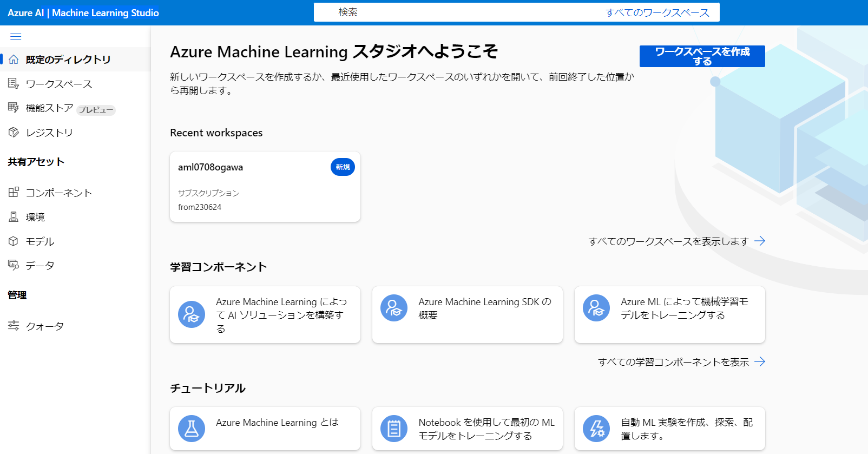
Task: Open 既定のディレクトリ in sidebar
Action: (75, 59)
